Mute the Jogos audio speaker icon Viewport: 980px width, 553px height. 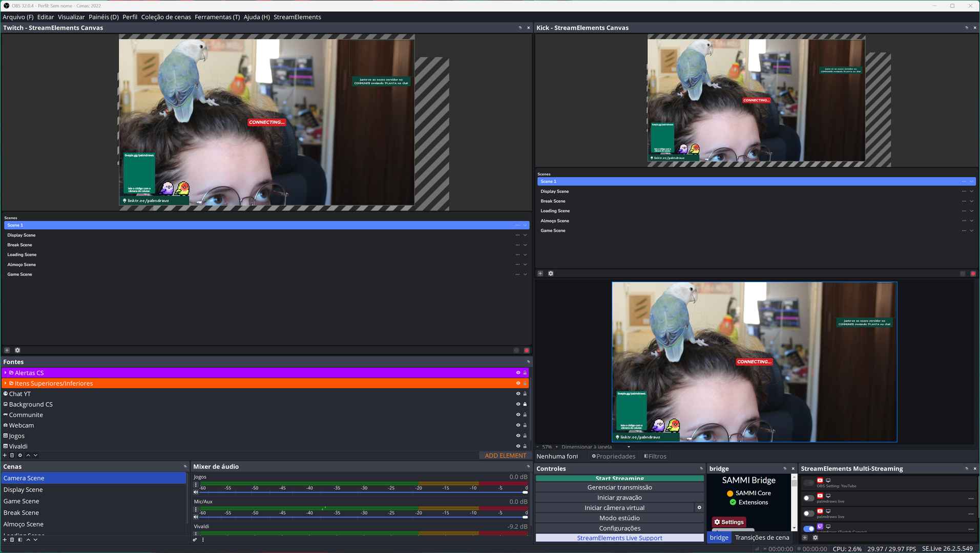[196, 492]
